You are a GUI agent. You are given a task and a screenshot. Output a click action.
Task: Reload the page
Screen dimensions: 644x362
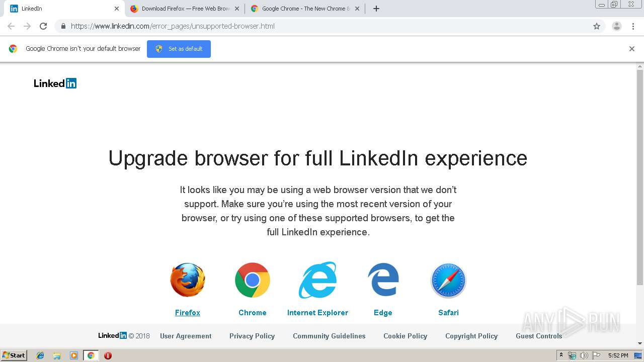point(43,26)
